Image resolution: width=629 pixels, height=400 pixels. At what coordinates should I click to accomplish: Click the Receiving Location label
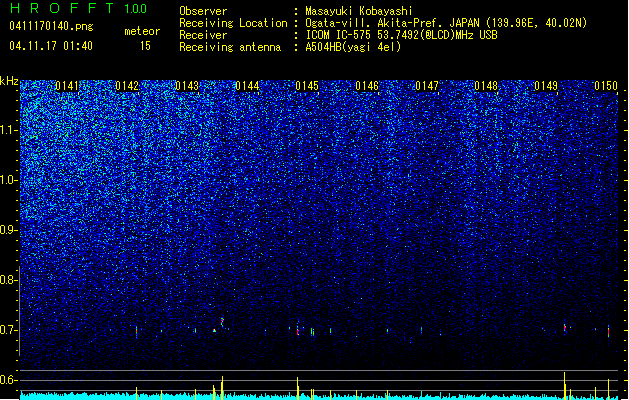pyautogui.click(x=233, y=23)
